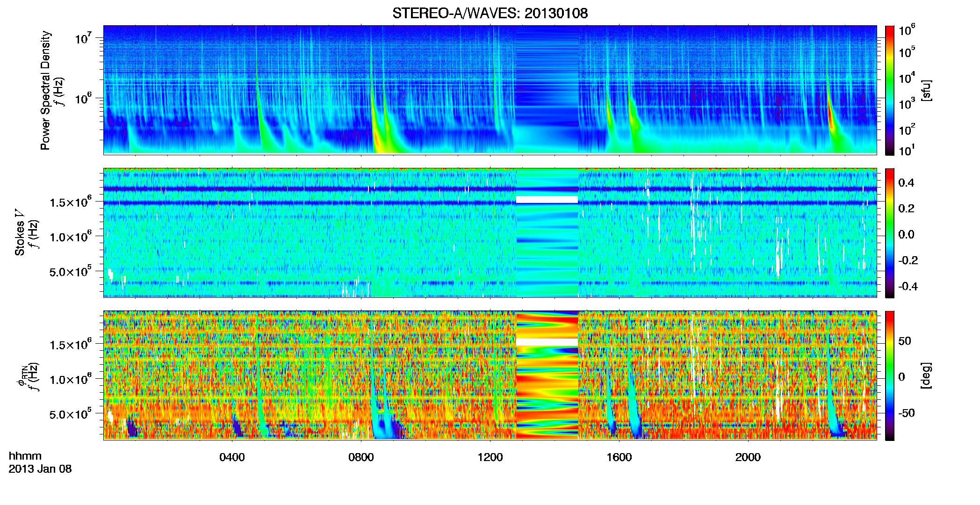Click the 10^6 label on the sfu color bar
Viewport: 980px width, 505px height.
click(907, 30)
